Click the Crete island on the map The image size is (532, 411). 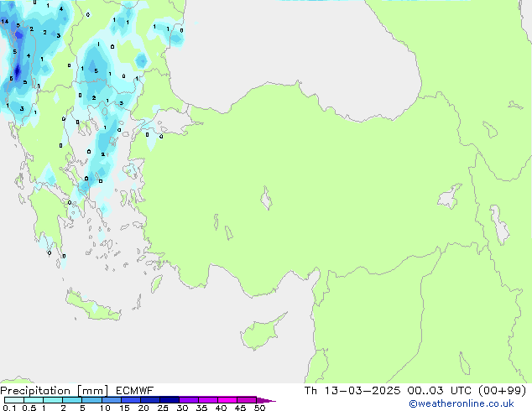[94, 307]
